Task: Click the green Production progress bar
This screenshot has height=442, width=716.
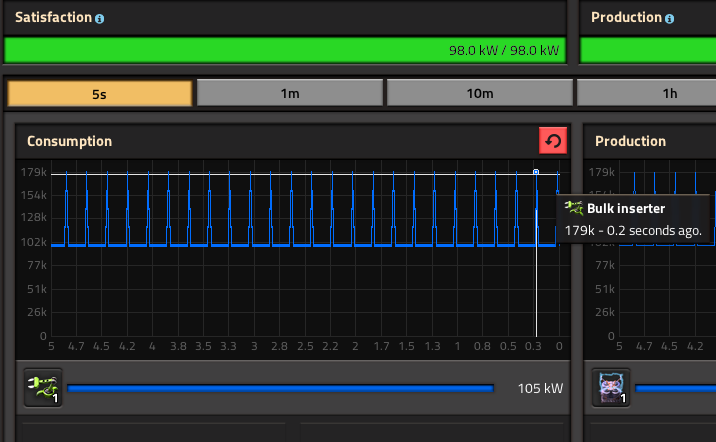Action: tap(648, 50)
